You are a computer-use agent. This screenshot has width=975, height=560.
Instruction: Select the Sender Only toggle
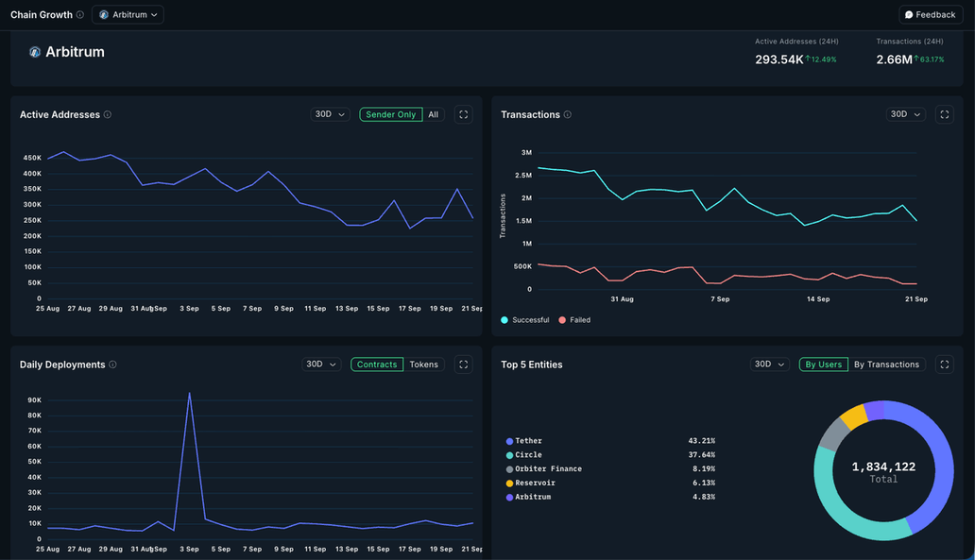pyautogui.click(x=390, y=114)
